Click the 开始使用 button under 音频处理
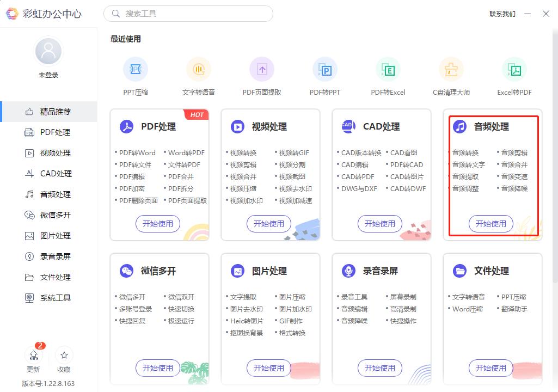This screenshot has width=558, height=392. [490, 224]
